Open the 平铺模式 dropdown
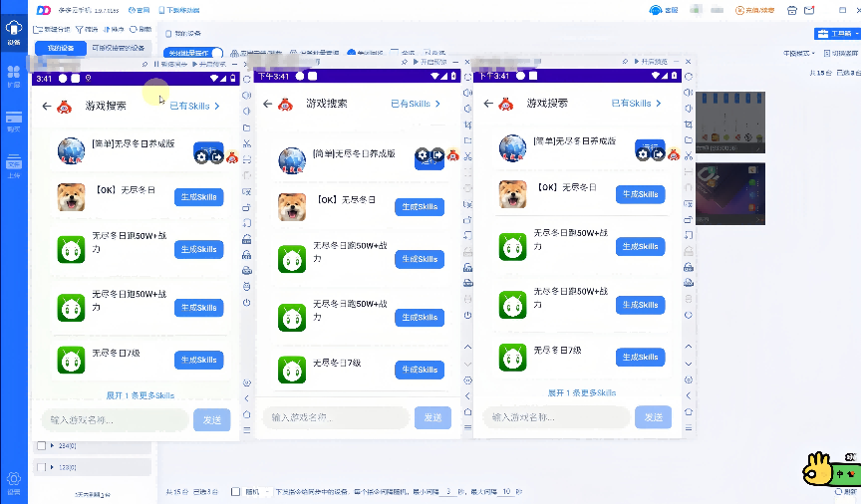The width and height of the screenshot is (861, 504). (799, 53)
